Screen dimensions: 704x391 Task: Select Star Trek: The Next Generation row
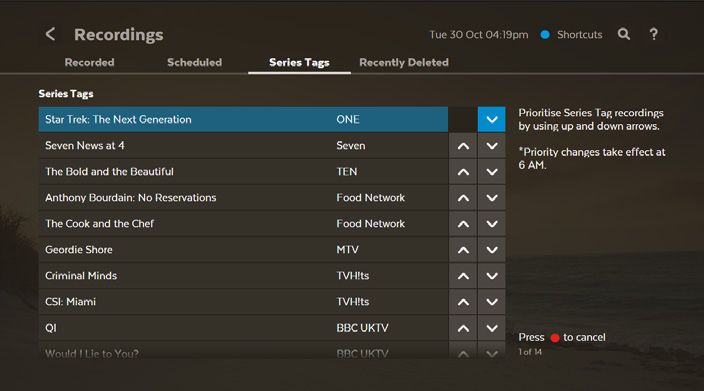243,119
